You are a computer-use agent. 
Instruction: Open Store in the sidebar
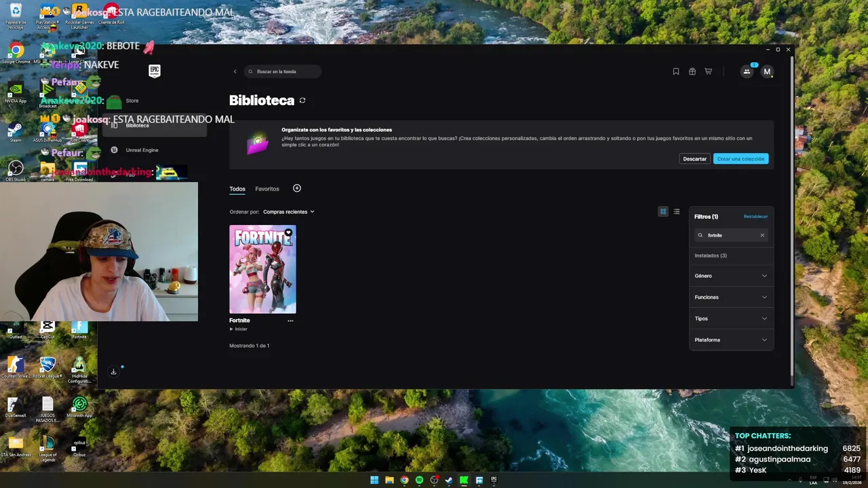tap(155, 101)
